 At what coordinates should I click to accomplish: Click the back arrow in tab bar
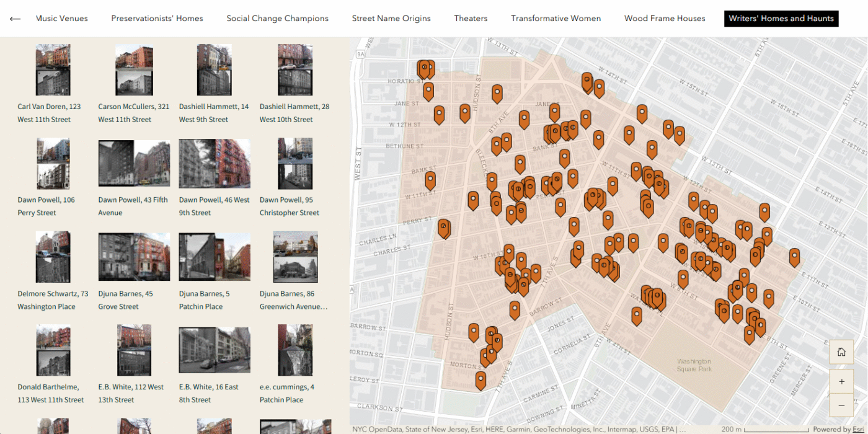click(x=15, y=19)
